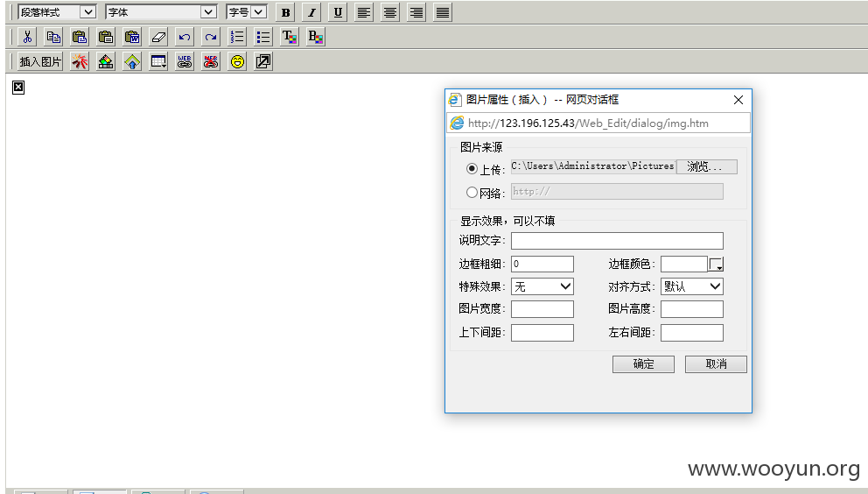Open the 字体 font dropdown
This screenshot has height=494, width=868.
(160, 12)
